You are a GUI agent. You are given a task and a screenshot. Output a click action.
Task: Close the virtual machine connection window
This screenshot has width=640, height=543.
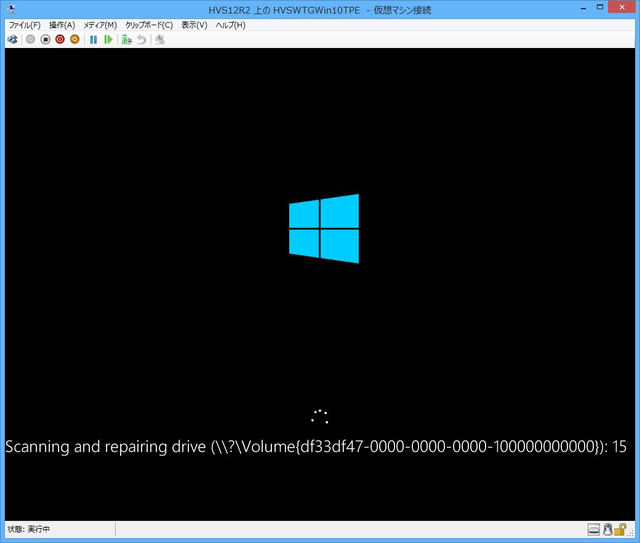(x=622, y=7)
